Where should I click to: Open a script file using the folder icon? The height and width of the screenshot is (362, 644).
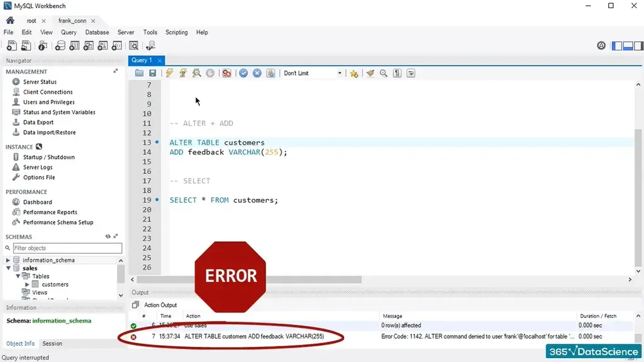(139, 73)
